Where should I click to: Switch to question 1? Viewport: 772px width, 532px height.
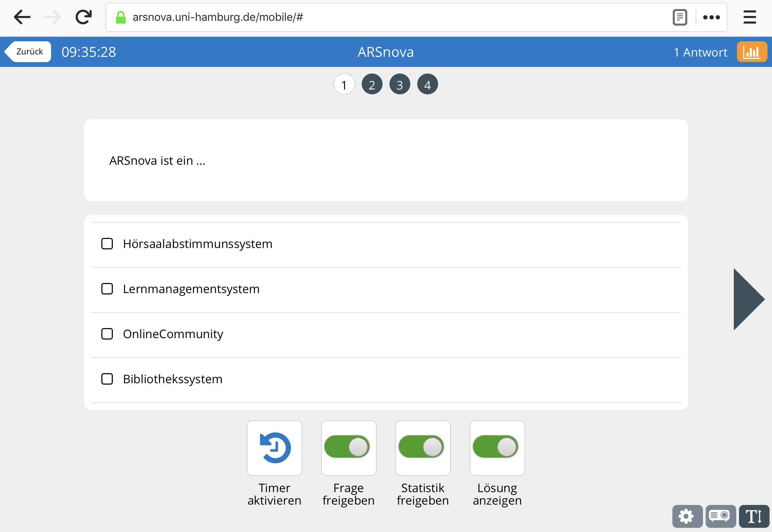coord(344,84)
